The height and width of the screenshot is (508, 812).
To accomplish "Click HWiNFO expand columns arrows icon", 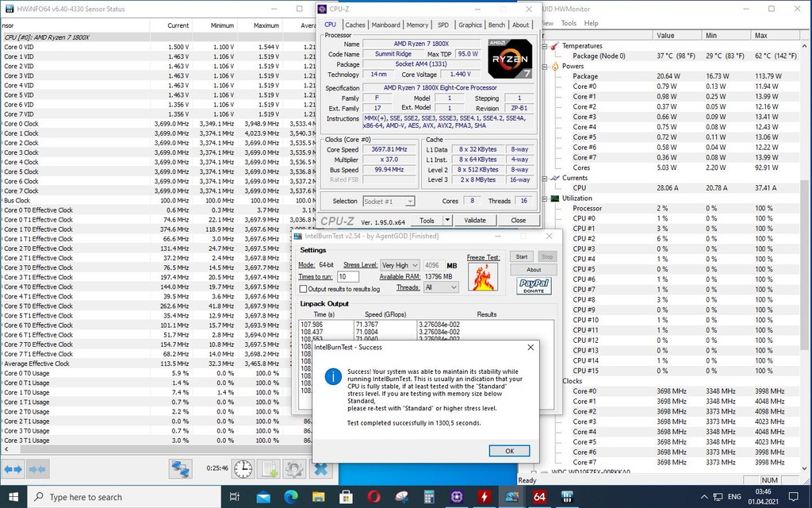I will click(15, 468).
